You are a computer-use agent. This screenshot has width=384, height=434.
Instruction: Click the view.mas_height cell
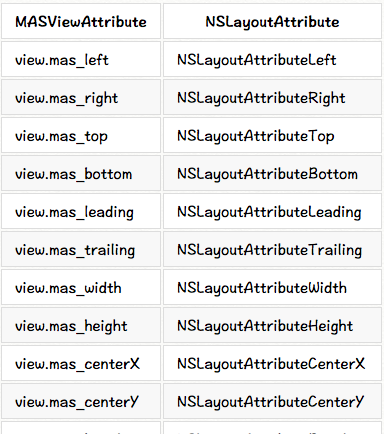[81, 325]
